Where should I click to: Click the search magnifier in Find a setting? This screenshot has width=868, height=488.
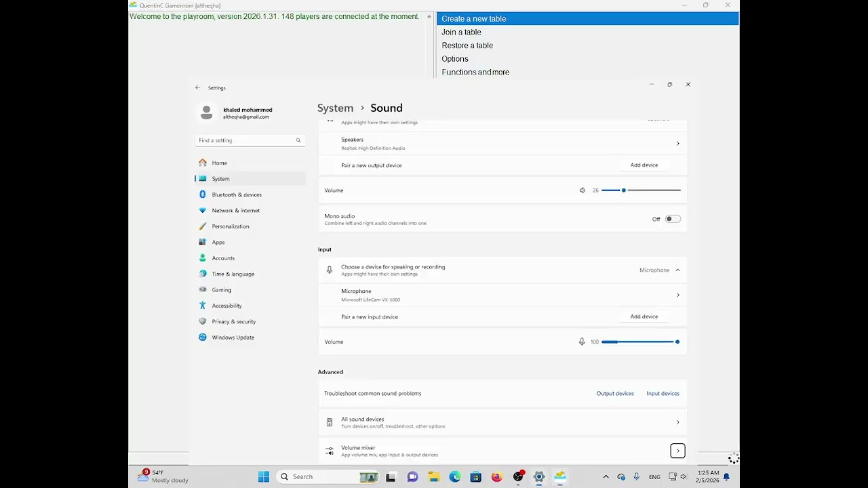298,140
